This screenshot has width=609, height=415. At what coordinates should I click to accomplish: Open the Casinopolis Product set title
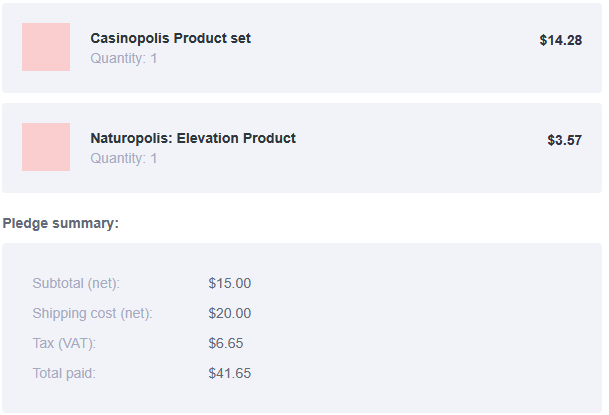[171, 38]
